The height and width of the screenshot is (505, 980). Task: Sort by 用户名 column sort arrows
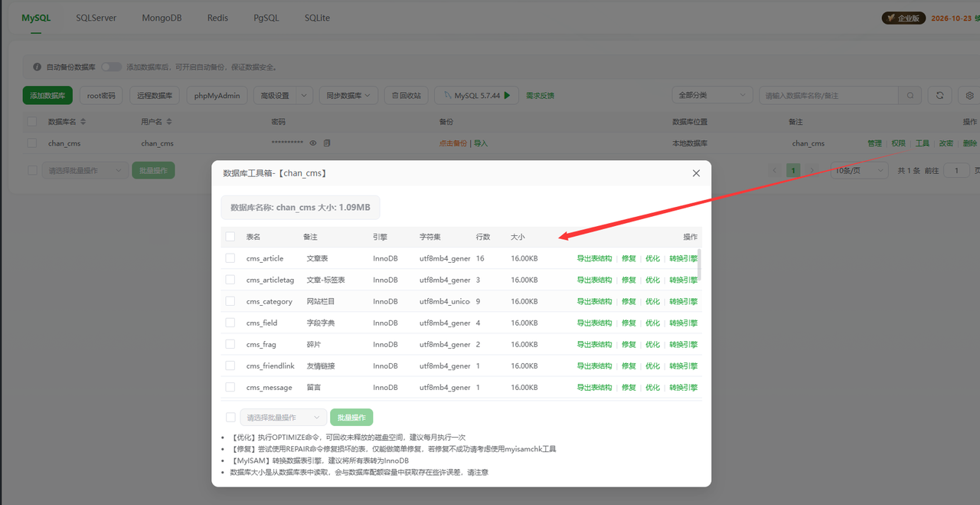coord(169,122)
